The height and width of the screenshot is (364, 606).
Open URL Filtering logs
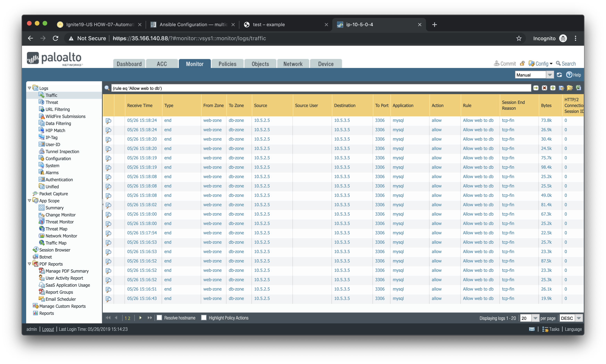pyautogui.click(x=57, y=109)
